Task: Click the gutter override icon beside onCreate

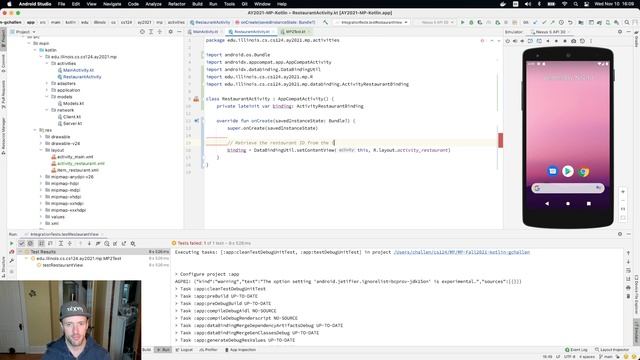Action: click(x=197, y=121)
